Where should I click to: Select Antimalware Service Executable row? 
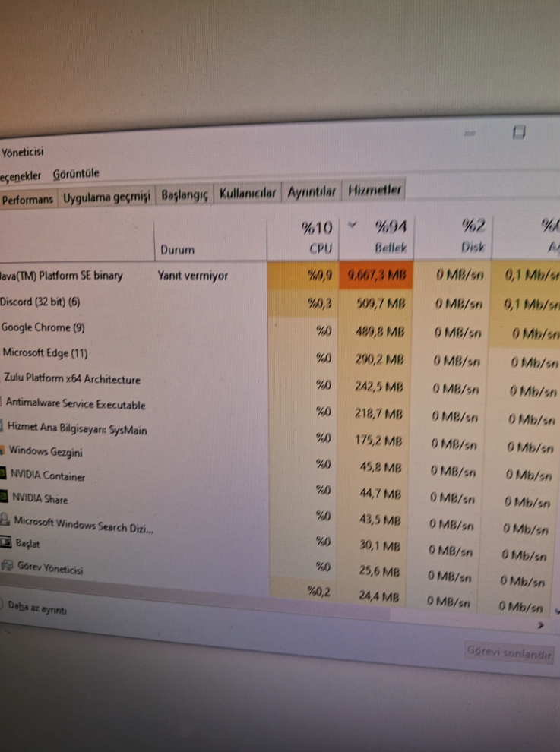(x=77, y=404)
